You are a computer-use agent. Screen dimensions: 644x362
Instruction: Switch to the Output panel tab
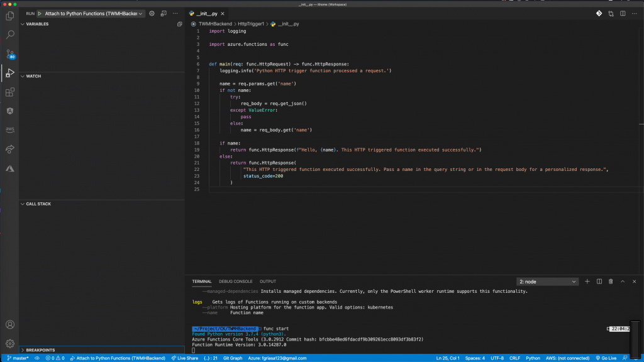click(268, 282)
